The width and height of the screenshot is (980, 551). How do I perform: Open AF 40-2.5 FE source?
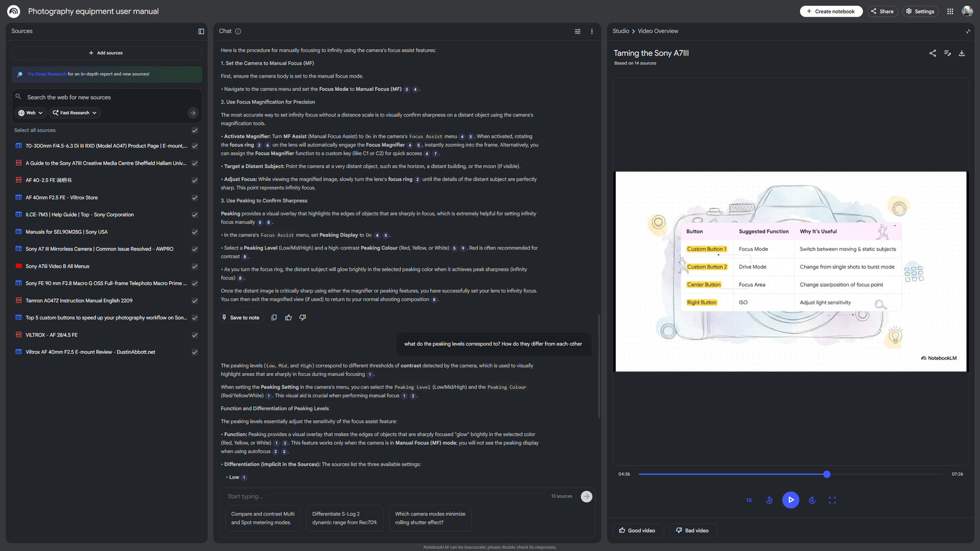click(49, 180)
